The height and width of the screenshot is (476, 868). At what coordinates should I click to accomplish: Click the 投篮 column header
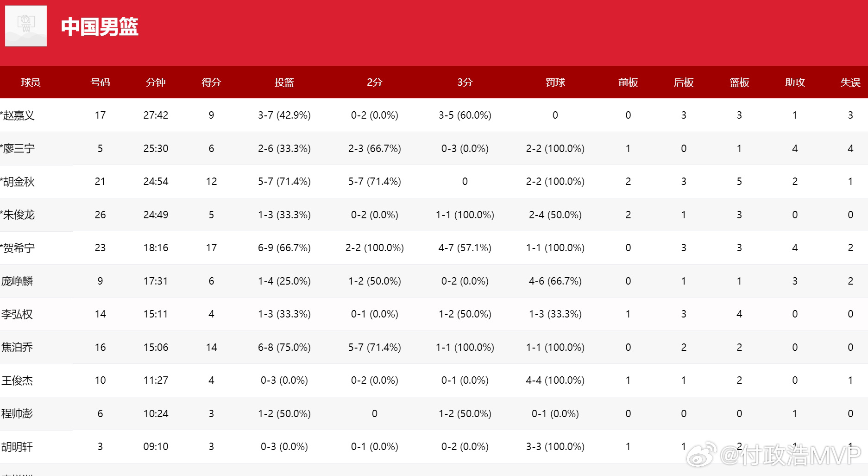click(284, 83)
